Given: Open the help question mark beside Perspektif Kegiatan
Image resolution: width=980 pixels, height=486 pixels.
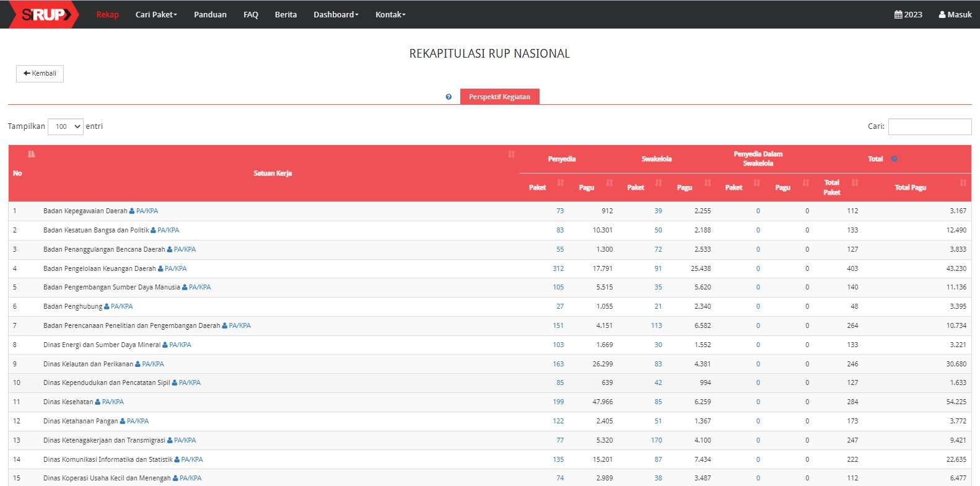Looking at the screenshot, I should [448, 97].
